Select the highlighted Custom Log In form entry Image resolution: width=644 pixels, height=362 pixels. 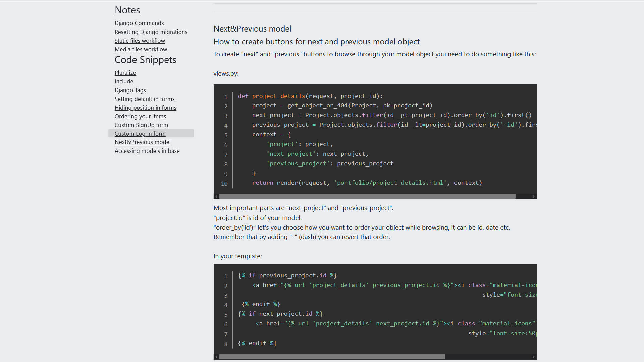click(140, 134)
